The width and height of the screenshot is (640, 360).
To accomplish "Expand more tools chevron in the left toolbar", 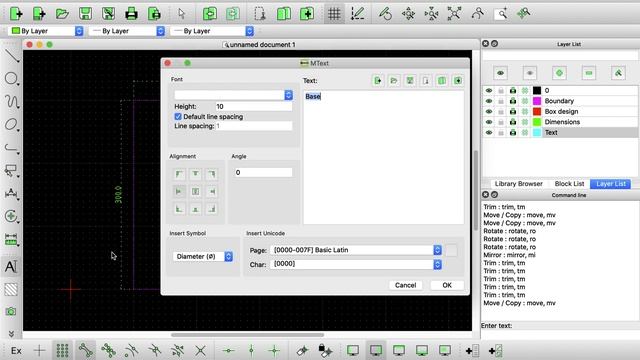I will coord(11,333).
